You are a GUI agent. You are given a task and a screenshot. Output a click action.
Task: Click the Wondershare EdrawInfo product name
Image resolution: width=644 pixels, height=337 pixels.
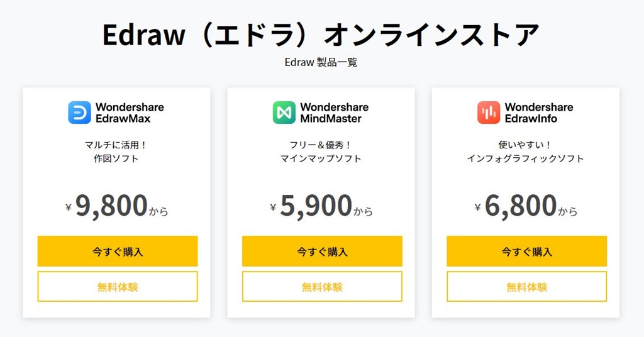(x=538, y=113)
